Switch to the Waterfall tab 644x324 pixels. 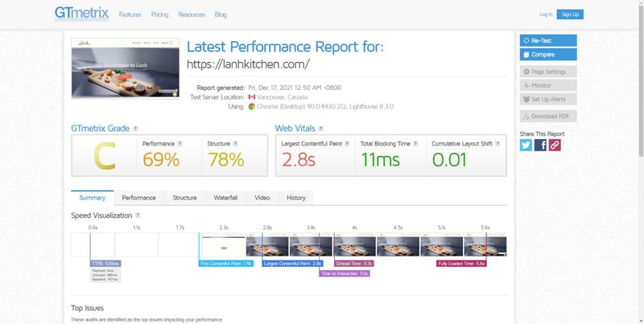point(225,197)
